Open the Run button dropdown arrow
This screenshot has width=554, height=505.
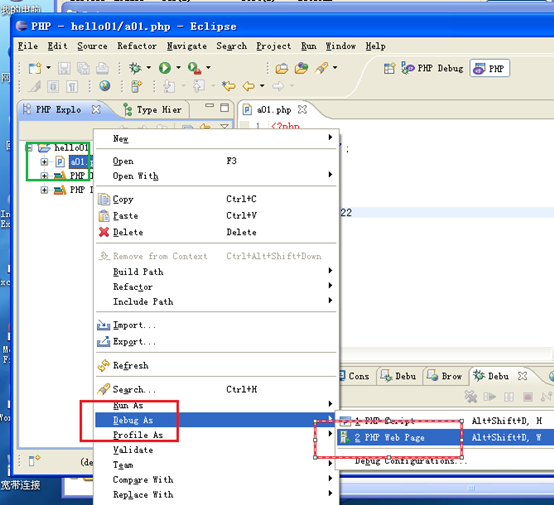pyautogui.click(x=178, y=67)
